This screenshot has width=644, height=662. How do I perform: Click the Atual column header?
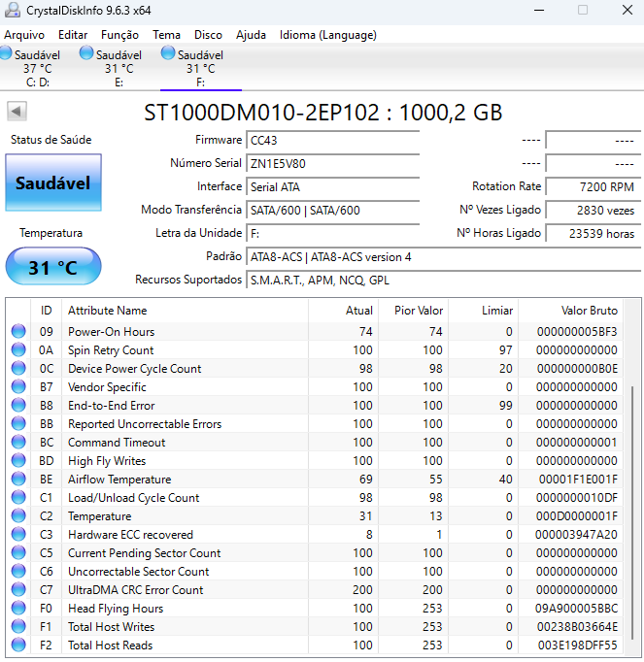click(x=343, y=311)
